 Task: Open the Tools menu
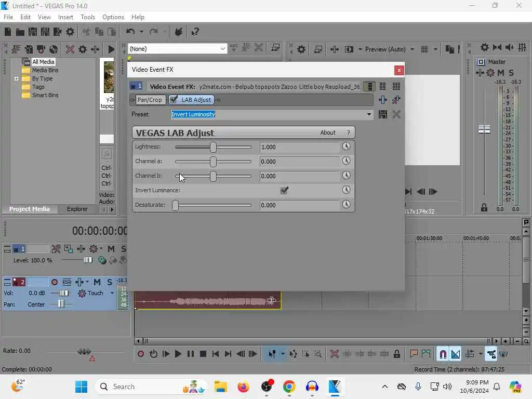click(88, 17)
